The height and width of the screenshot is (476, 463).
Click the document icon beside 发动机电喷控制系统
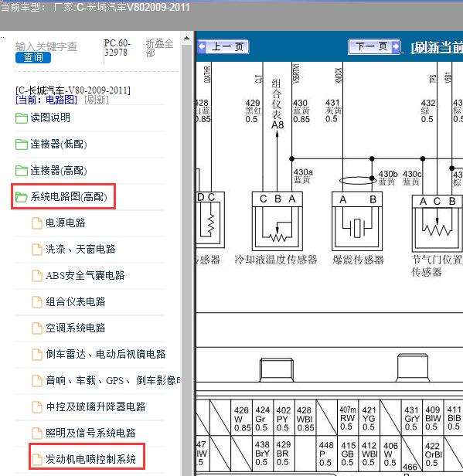click(x=37, y=460)
